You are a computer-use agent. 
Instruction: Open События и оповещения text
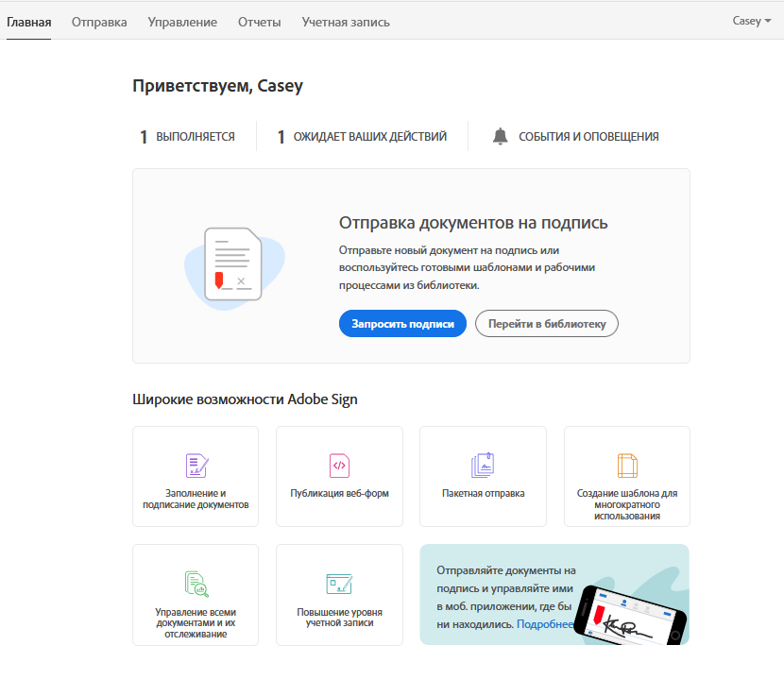click(x=588, y=137)
